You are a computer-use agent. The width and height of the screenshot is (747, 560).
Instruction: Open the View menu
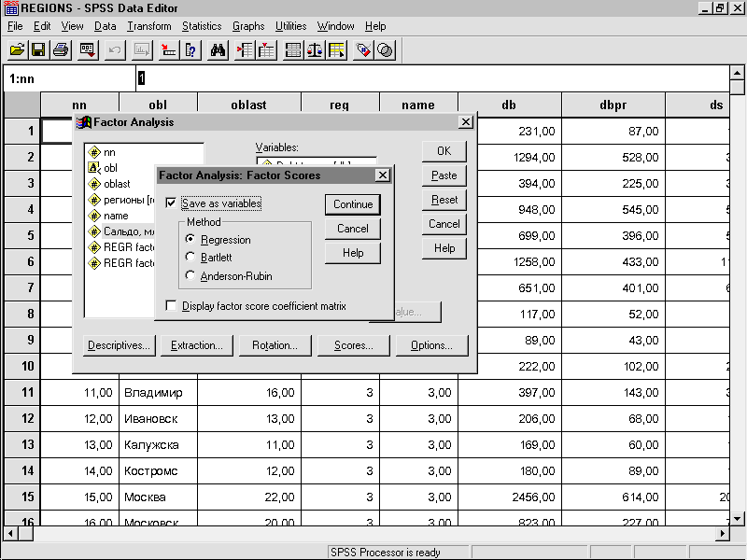73,26
